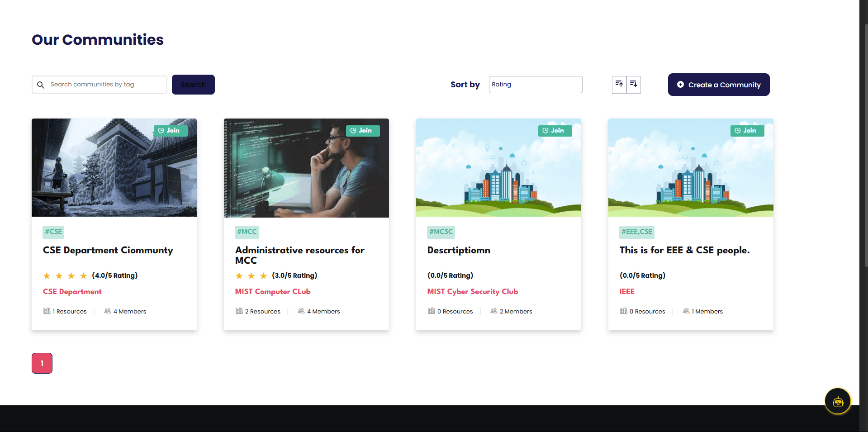Viewport: 868px width, 432px height.
Task: Click the #CSE tag
Action: click(53, 232)
